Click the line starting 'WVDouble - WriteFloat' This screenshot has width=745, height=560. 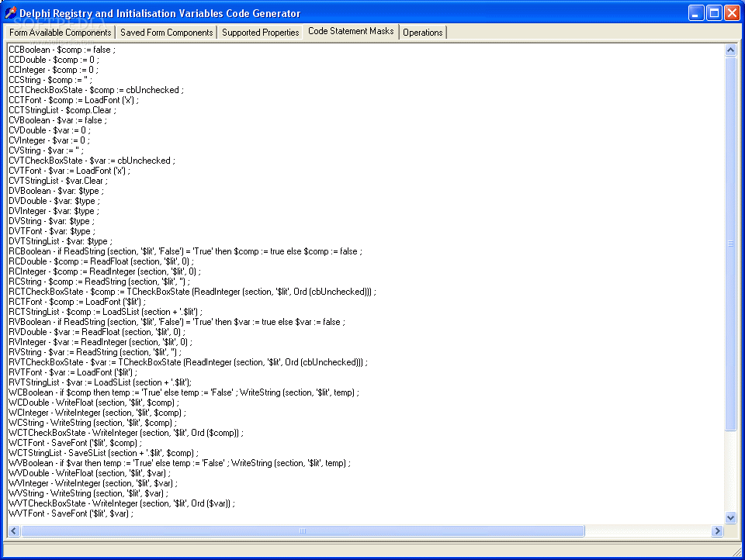[x=89, y=474]
